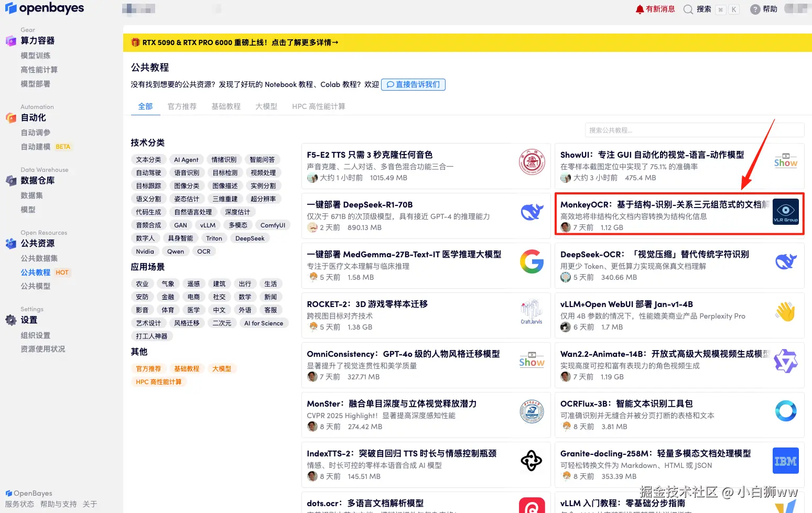Screen dimensions: 812x513
Task: Focus the 搜索公共教程 search field
Action: click(695, 130)
